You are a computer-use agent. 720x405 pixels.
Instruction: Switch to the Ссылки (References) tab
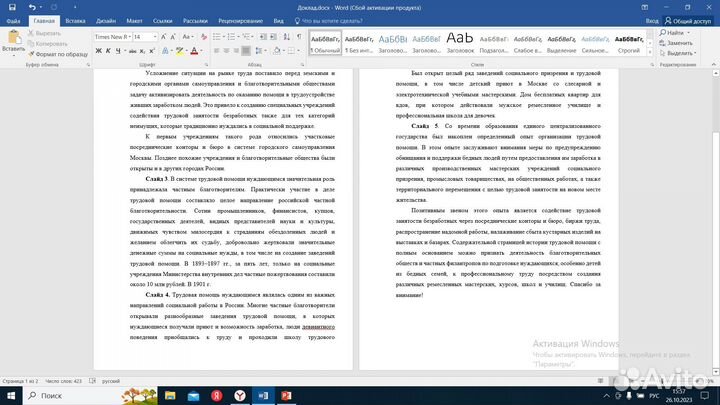(162, 21)
